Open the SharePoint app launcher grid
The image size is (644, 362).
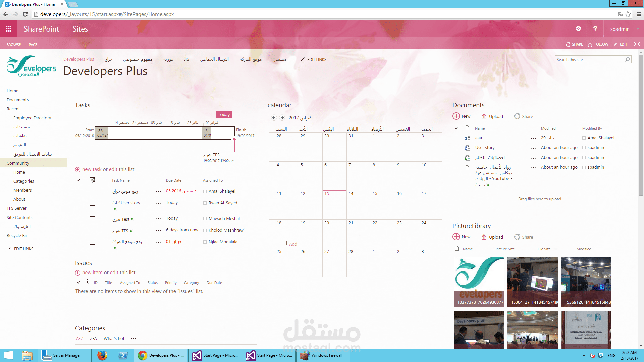8,29
